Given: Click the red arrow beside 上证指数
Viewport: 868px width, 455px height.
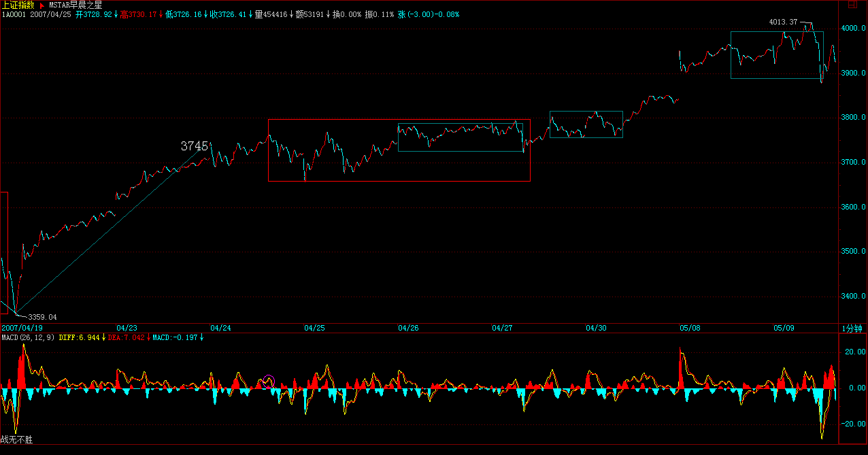Looking at the screenshot, I should 41,5.
